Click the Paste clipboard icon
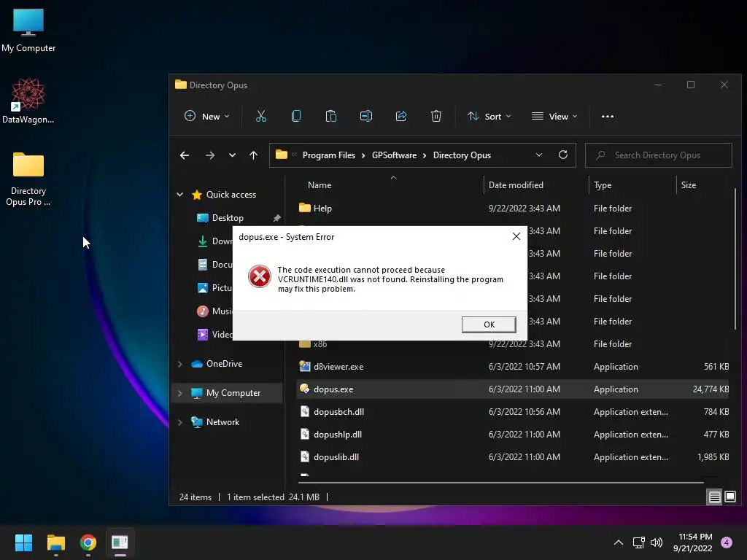 coord(330,116)
